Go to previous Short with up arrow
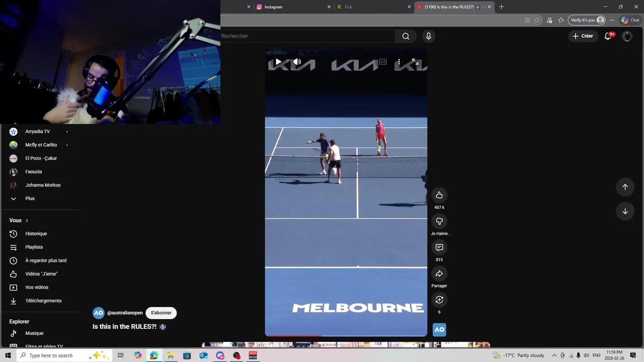This screenshot has width=644, height=362. click(625, 187)
